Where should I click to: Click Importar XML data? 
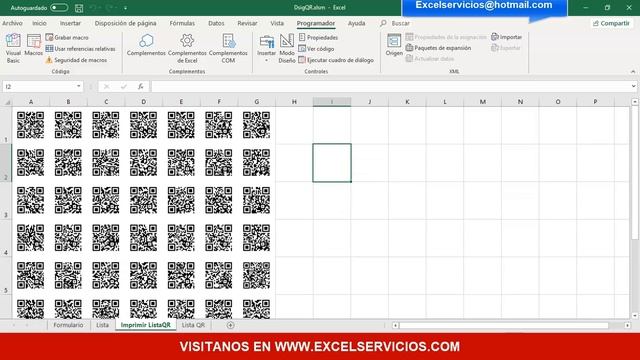point(507,37)
